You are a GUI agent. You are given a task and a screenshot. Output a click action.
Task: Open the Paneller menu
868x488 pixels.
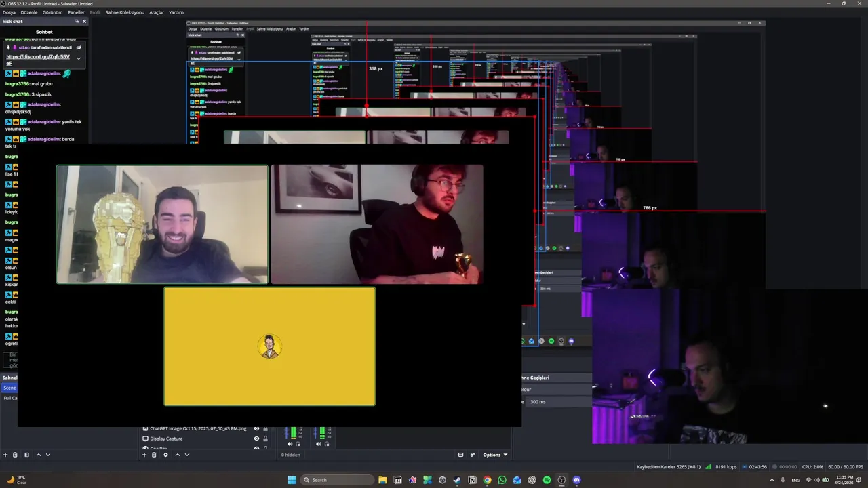pos(76,12)
